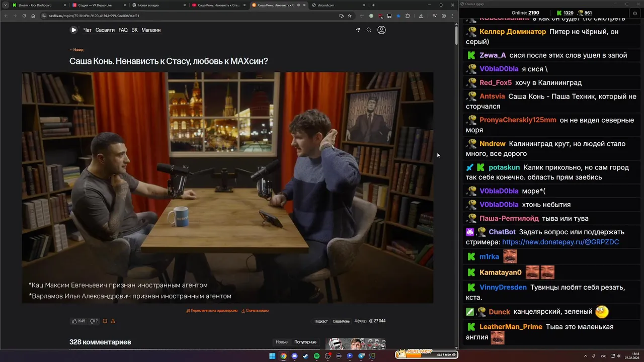Sort comments by Популярные
The image size is (644, 362).
[x=305, y=342]
